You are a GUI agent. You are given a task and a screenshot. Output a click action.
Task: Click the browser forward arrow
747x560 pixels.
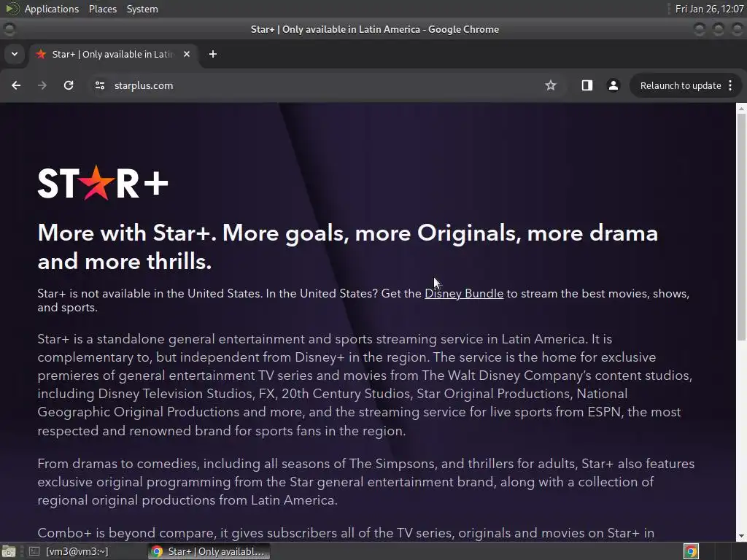coord(42,85)
